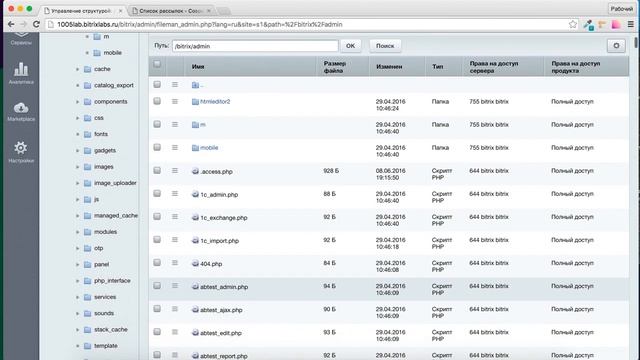Image resolution: width=640 pixels, height=360 pixels.
Task: Open actions menu for the 1c_exchange.php row
Action: 175,217
